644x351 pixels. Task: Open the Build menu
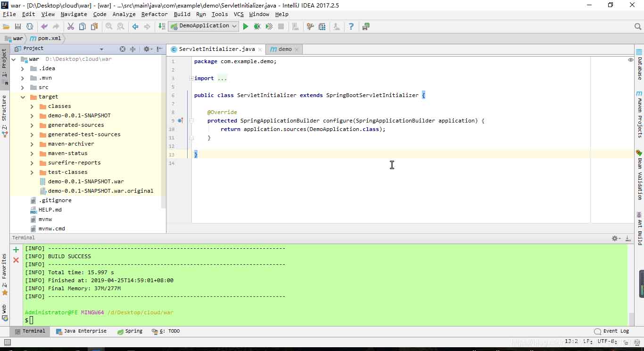click(x=182, y=14)
